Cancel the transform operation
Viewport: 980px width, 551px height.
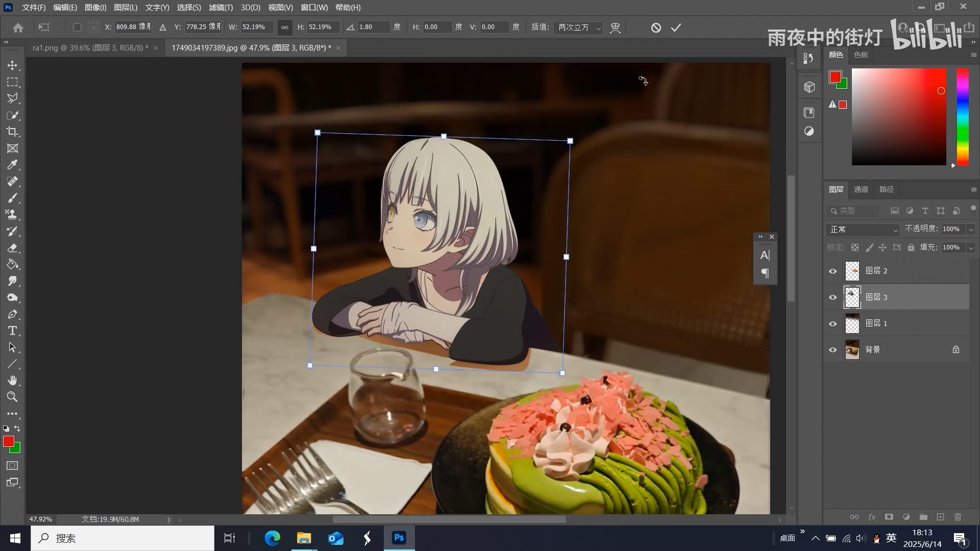click(x=656, y=28)
